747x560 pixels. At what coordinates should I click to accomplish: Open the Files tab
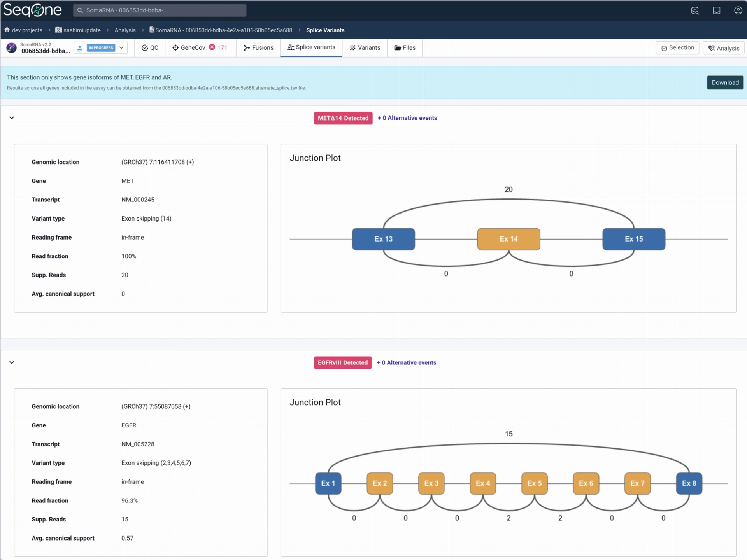405,48
